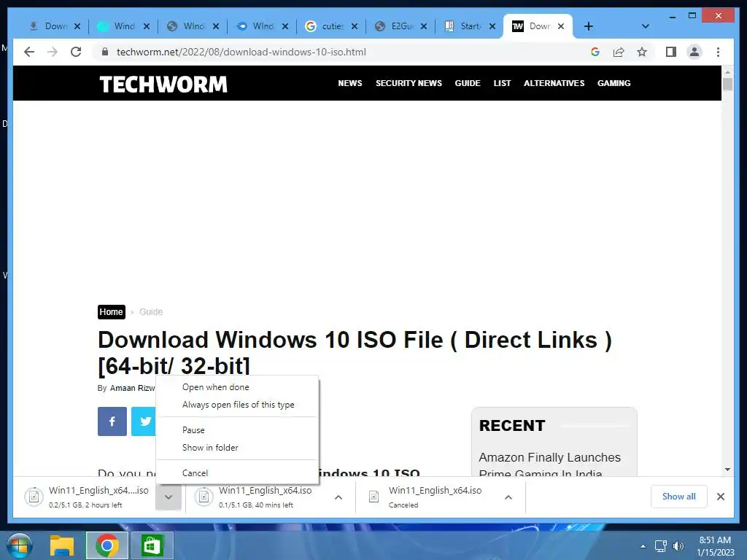Click author name Amaan Rizwan

tap(133, 388)
